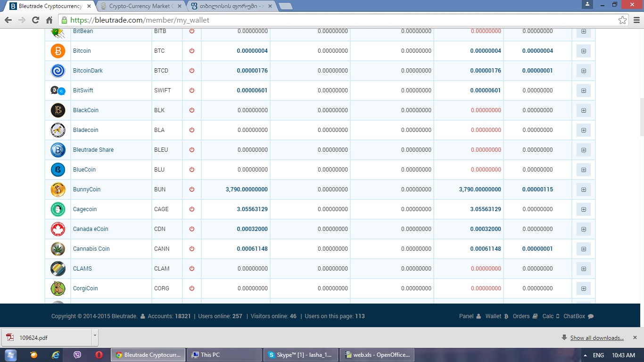Click Show all downloads link
The image size is (644, 362).
[x=596, y=338]
